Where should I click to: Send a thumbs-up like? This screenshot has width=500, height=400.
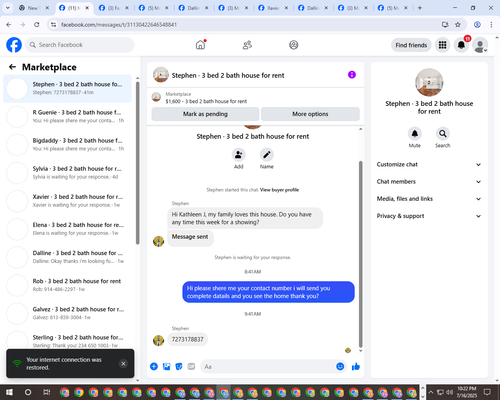356,367
